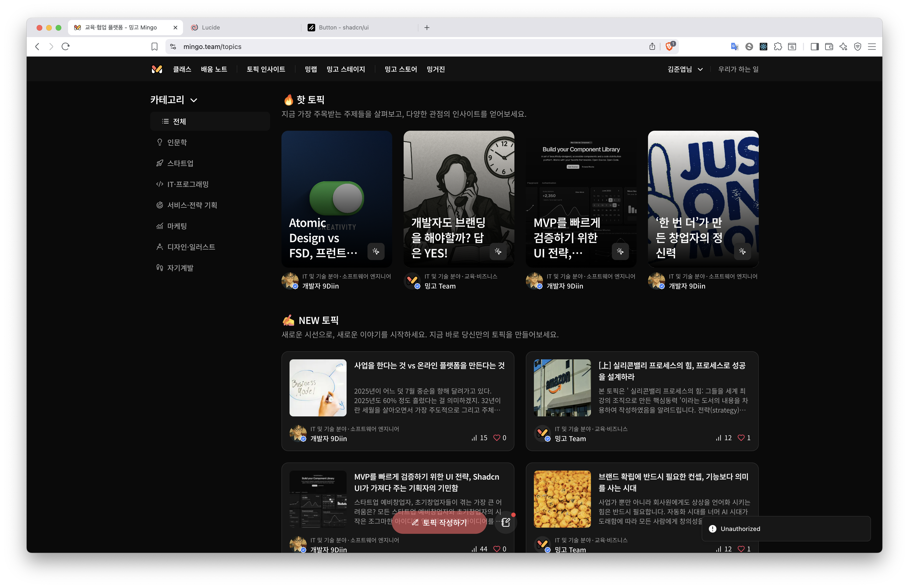The image size is (909, 588).
Task: Switch to the Lucide browser tab
Action: (211, 28)
